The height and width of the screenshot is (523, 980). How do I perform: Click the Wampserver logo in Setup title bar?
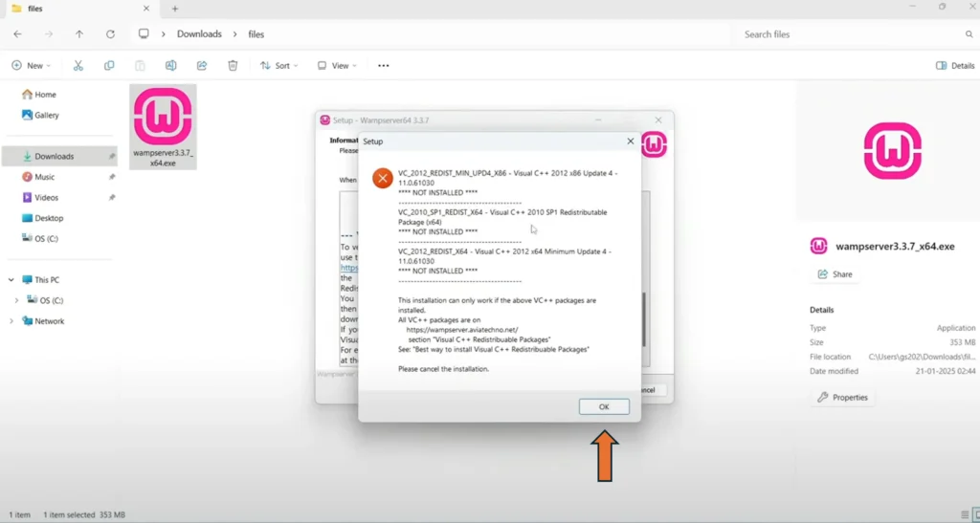pos(325,120)
